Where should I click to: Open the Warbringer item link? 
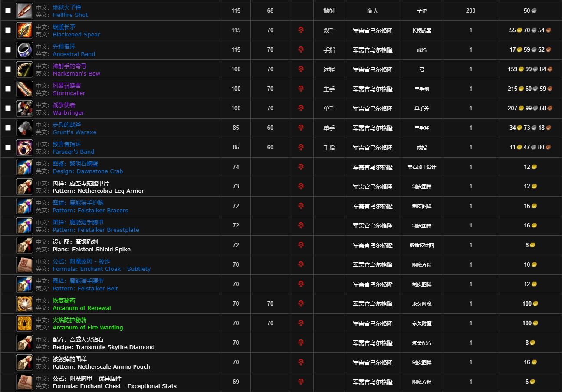[x=68, y=112]
